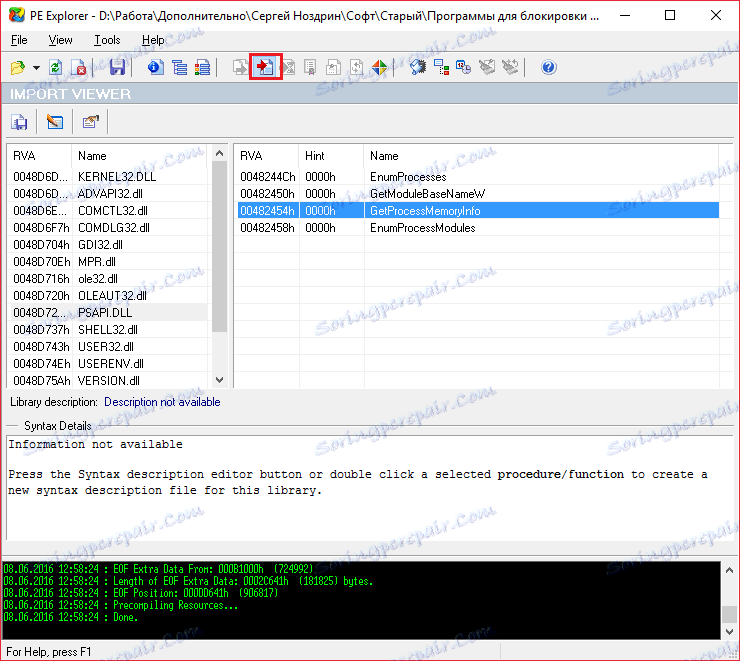Select USER32.dll in the library list
This screenshot has width=740, height=661.
pos(108,346)
